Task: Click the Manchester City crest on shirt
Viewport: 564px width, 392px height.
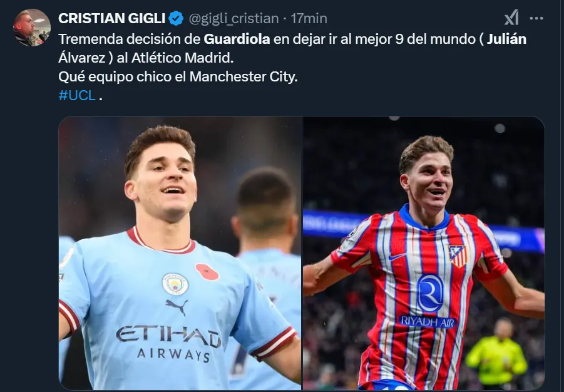Action: [175, 284]
